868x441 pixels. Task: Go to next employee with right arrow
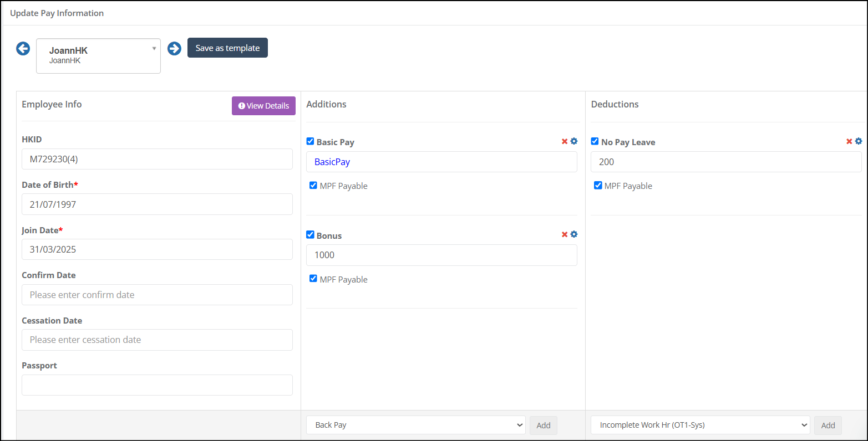coord(174,49)
